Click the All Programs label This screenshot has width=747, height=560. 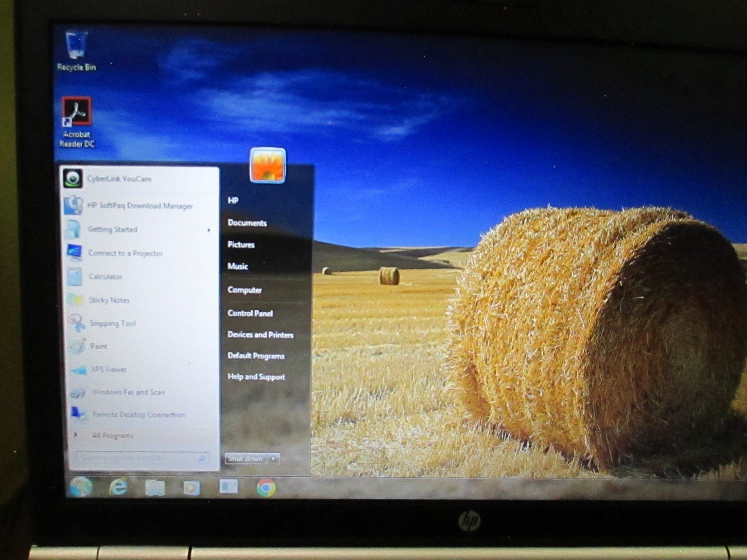(113, 435)
